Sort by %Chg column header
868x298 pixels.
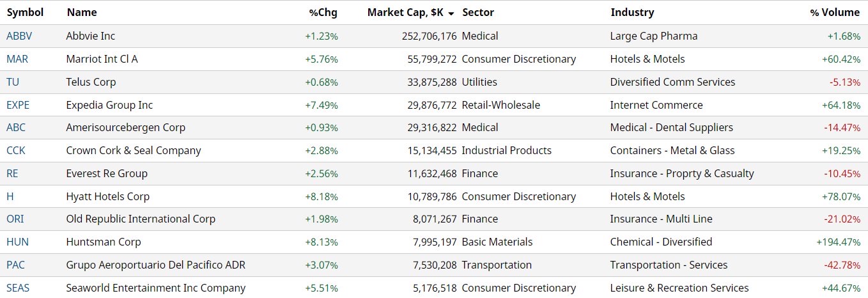323,12
